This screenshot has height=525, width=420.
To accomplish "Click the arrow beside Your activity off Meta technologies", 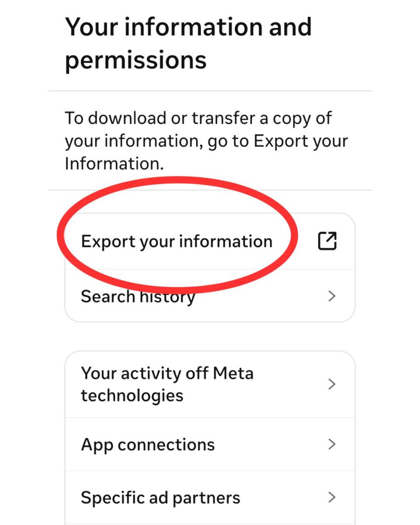I will [332, 384].
